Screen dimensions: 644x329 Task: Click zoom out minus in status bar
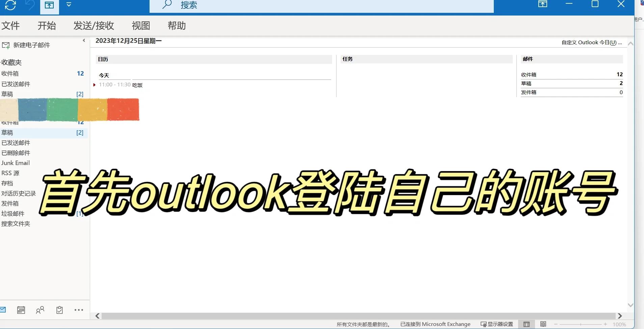point(556,324)
